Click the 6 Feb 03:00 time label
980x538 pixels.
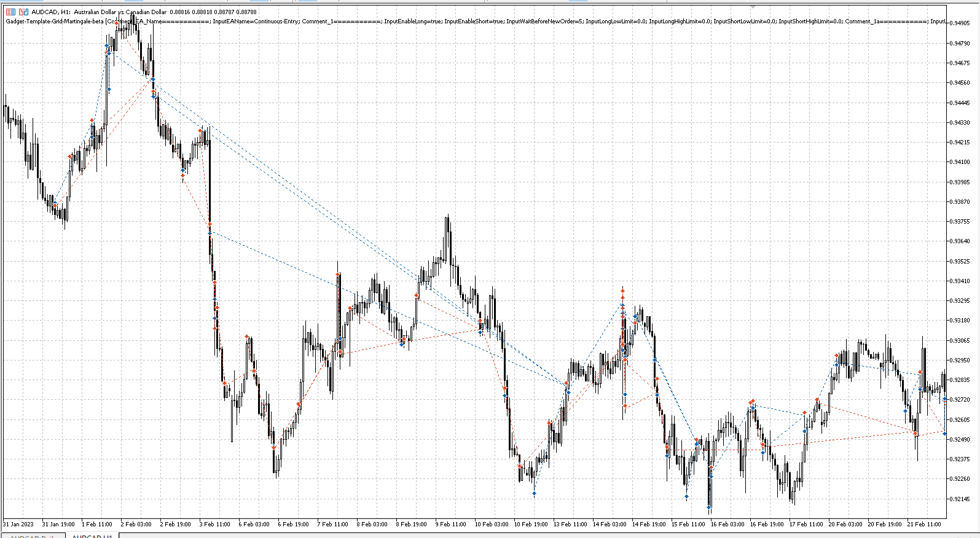(x=254, y=524)
